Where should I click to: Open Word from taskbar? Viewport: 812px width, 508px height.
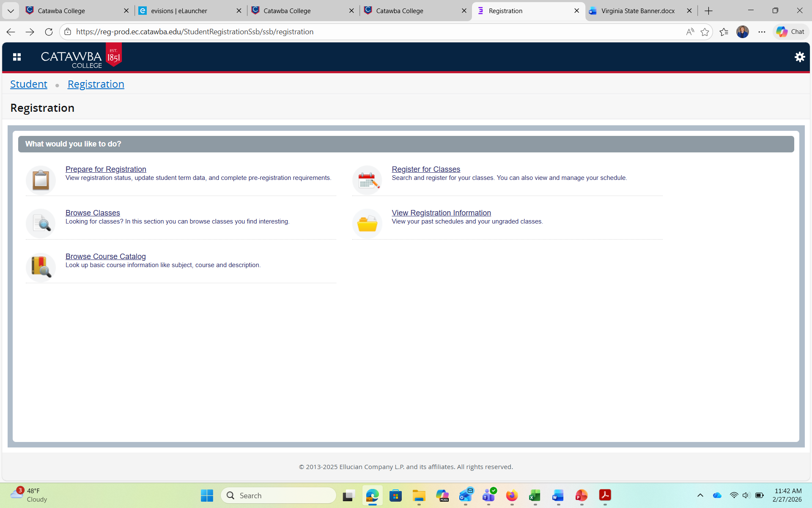(x=558, y=495)
